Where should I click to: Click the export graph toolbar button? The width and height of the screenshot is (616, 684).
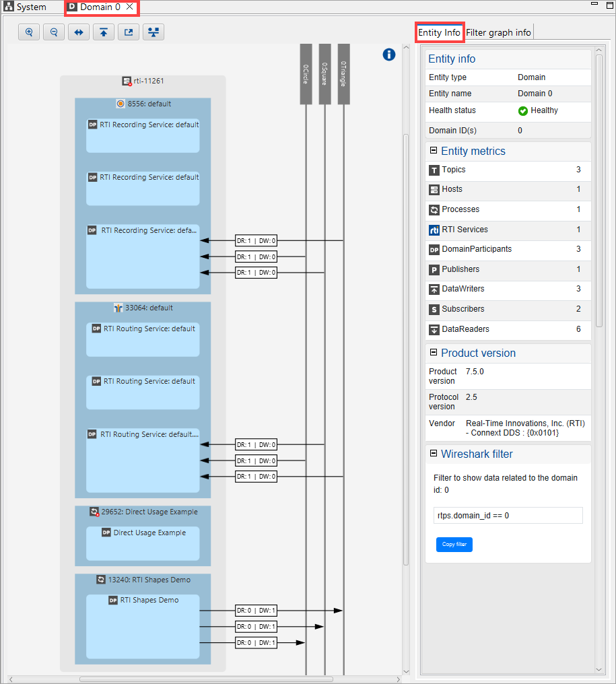[129, 32]
